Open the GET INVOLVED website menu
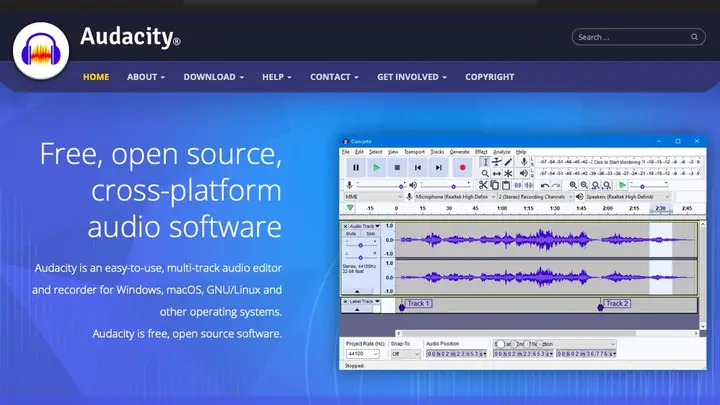Image resolution: width=720 pixels, height=405 pixels. click(412, 77)
